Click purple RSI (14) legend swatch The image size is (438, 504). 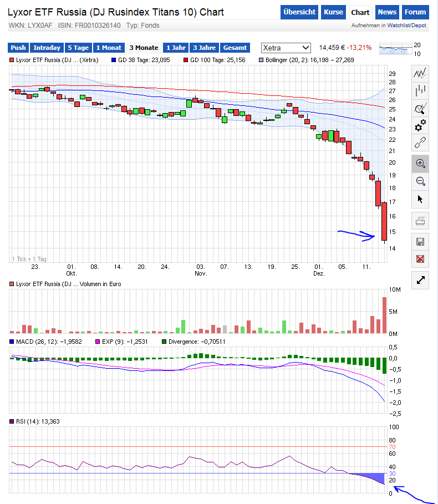[x=12, y=421]
